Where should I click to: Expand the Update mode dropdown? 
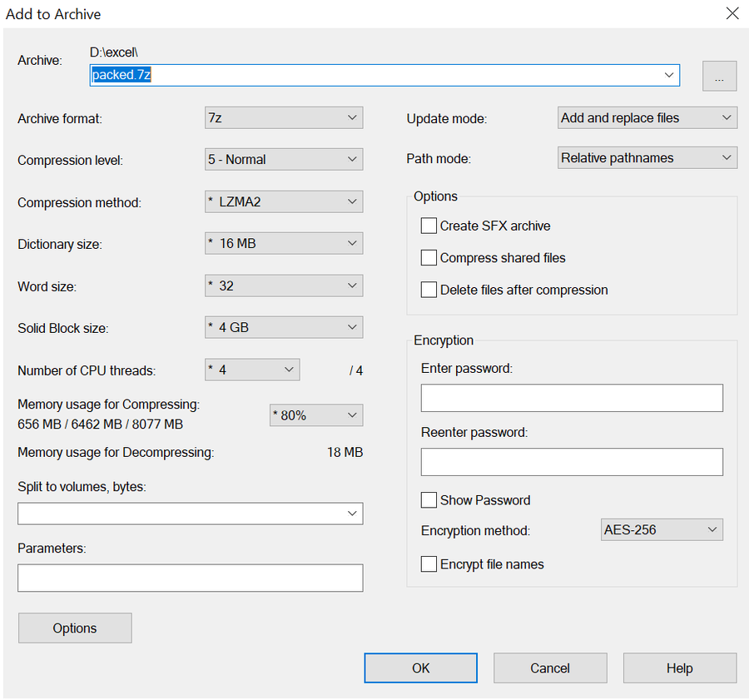pos(647,117)
